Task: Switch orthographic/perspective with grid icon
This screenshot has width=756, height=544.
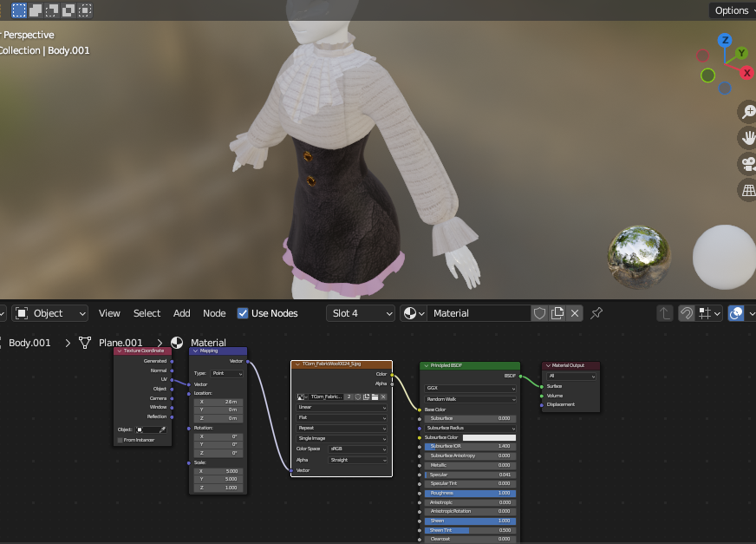Action: tap(748, 190)
